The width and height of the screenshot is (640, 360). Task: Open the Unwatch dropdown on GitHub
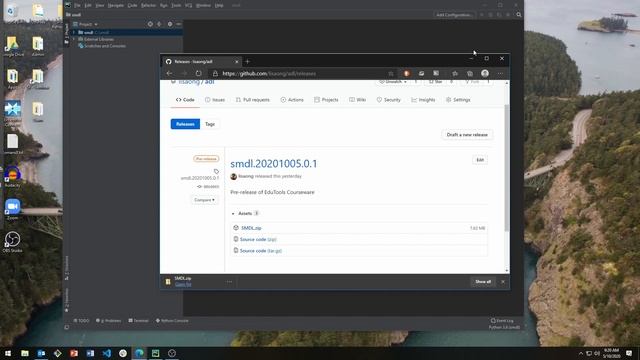(393, 82)
